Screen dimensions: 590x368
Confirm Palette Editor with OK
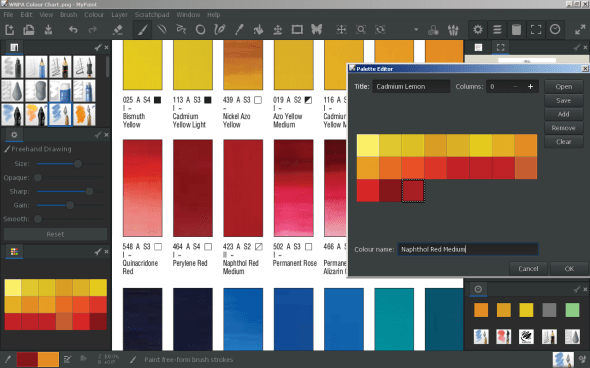coord(569,269)
